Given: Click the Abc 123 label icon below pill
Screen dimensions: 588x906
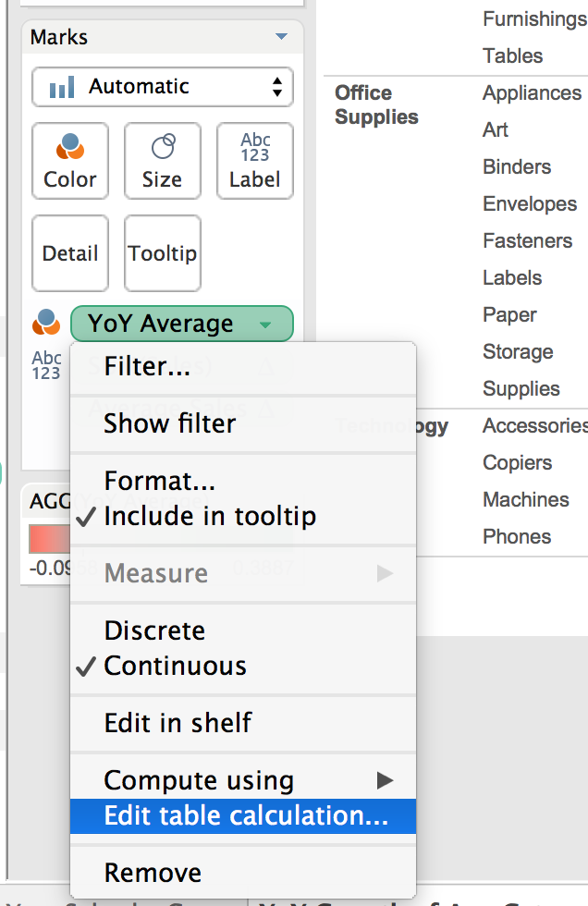Looking at the screenshot, I should tap(46, 365).
